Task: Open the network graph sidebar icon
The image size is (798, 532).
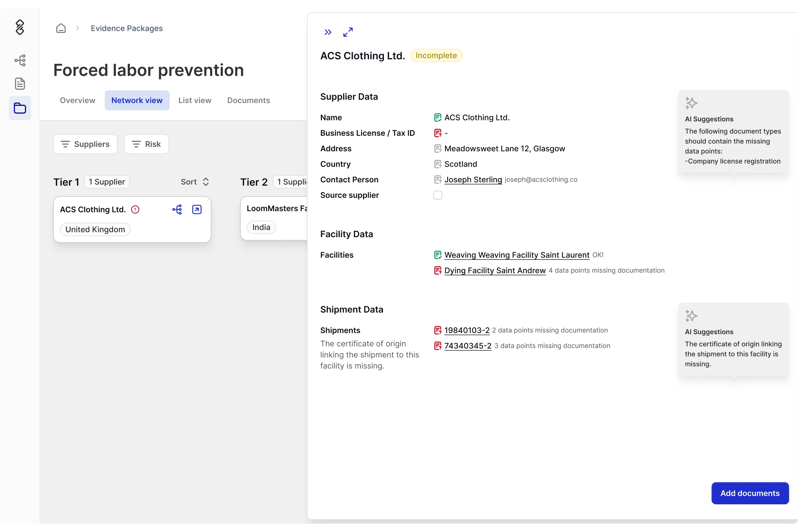Action: pos(20,60)
